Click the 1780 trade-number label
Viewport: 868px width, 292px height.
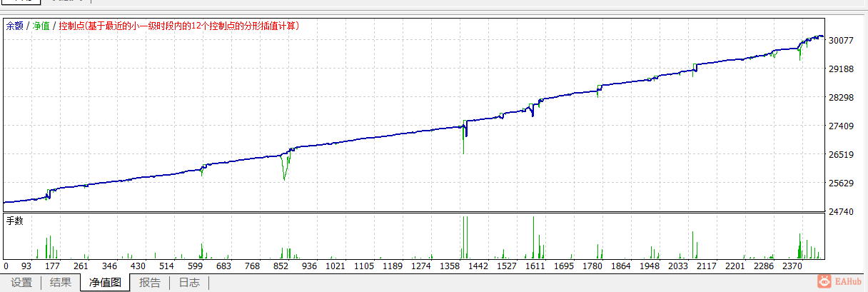click(x=592, y=266)
